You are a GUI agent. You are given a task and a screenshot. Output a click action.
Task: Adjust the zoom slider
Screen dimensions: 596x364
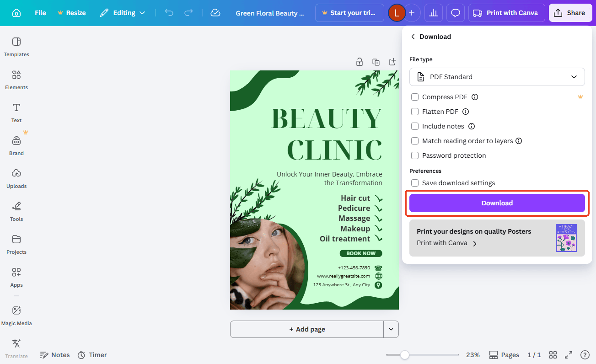[405, 354]
